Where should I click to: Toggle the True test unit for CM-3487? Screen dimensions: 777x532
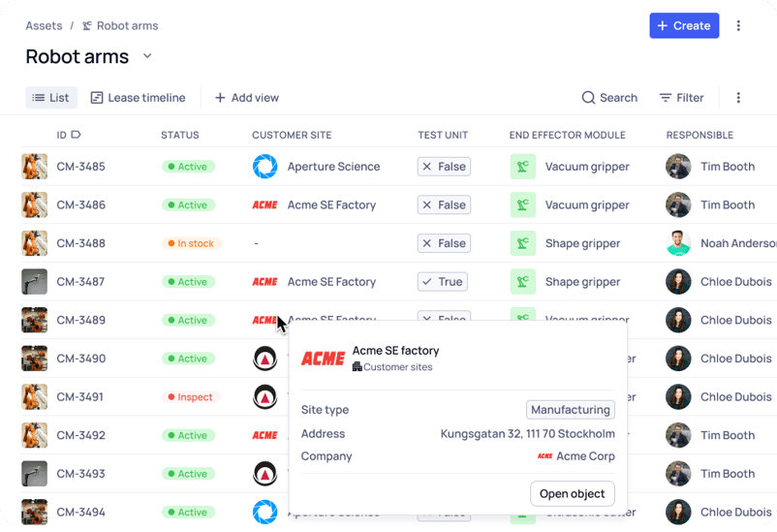443,282
